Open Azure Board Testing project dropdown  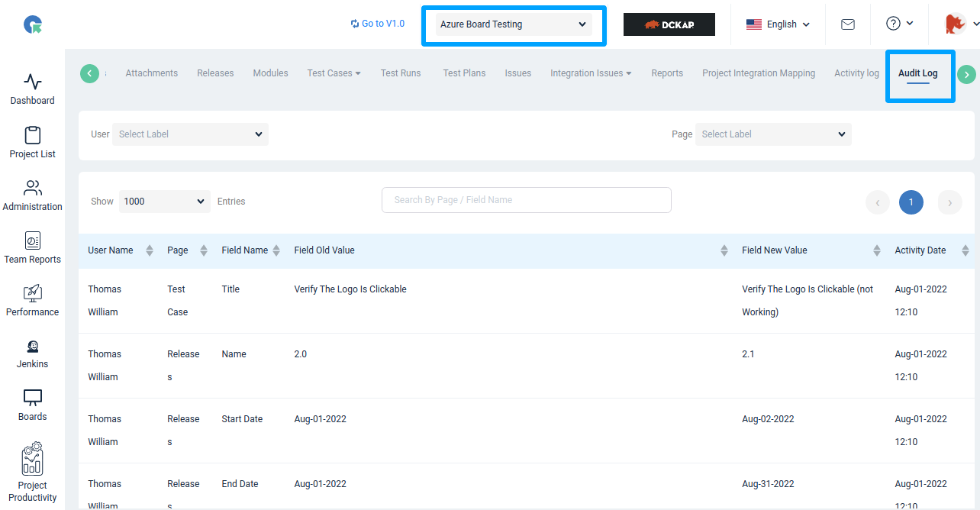514,24
